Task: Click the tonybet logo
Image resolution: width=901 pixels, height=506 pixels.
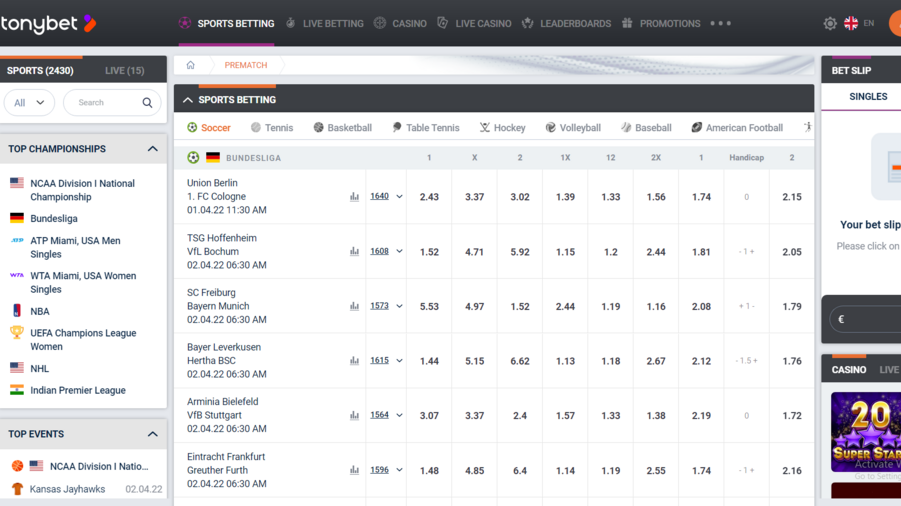Action: tap(47, 23)
